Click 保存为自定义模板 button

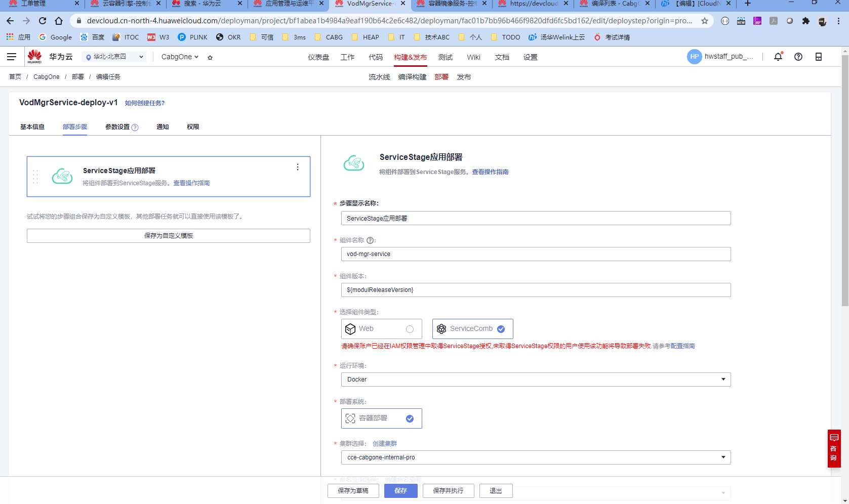coord(169,236)
